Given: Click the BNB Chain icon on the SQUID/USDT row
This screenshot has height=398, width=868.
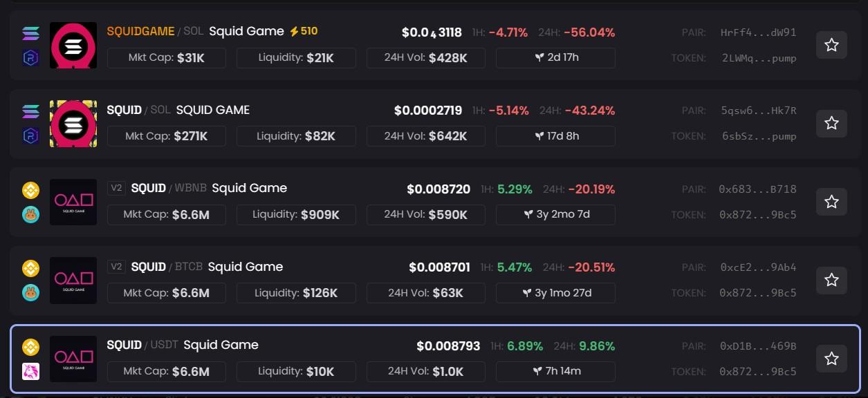Looking at the screenshot, I should point(30,347).
